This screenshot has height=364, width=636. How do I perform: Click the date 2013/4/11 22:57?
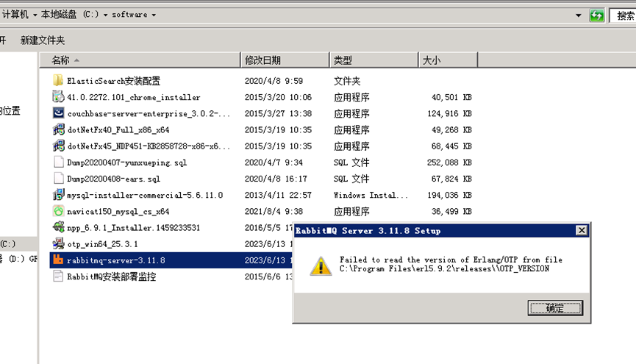[278, 195]
